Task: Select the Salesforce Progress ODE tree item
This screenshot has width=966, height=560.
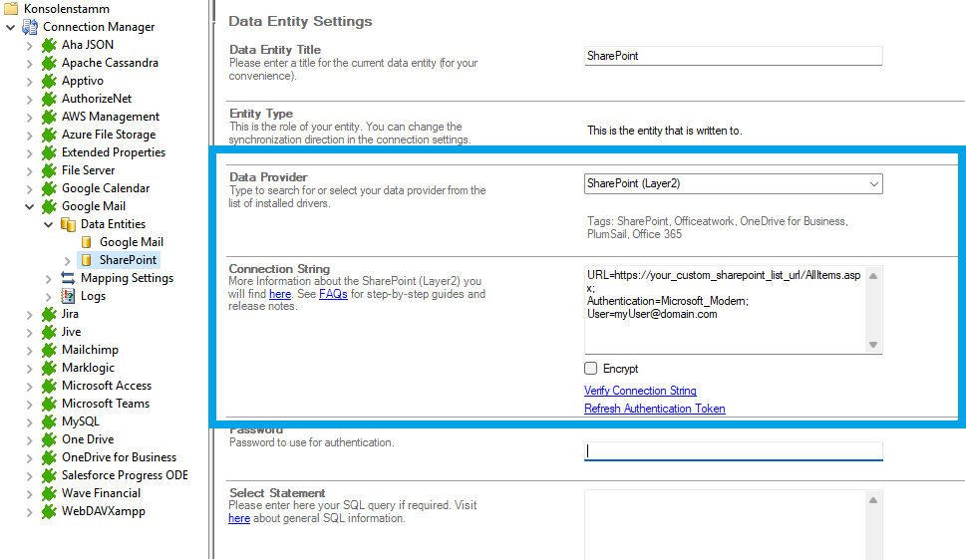Action: point(125,475)
